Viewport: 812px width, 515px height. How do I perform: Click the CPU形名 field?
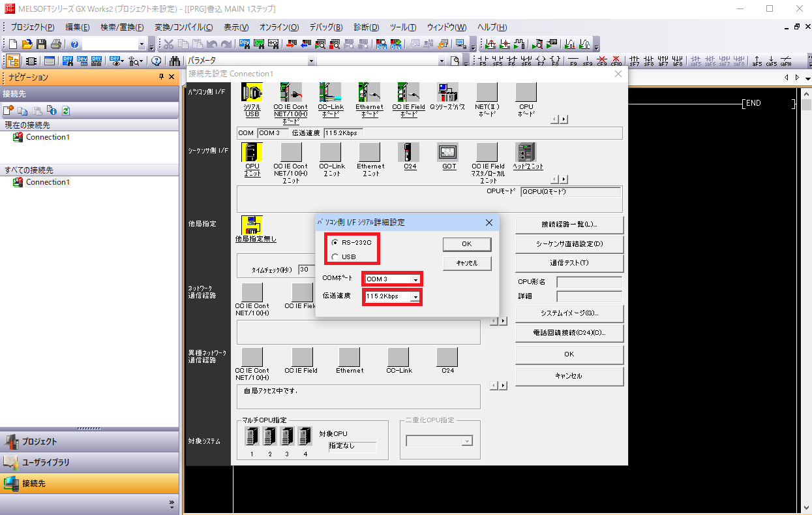click(589, 282)
